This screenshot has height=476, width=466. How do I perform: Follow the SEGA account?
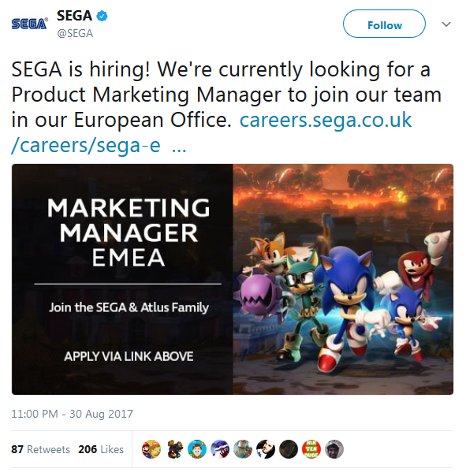pyautogui.click(x=384, y=24)
